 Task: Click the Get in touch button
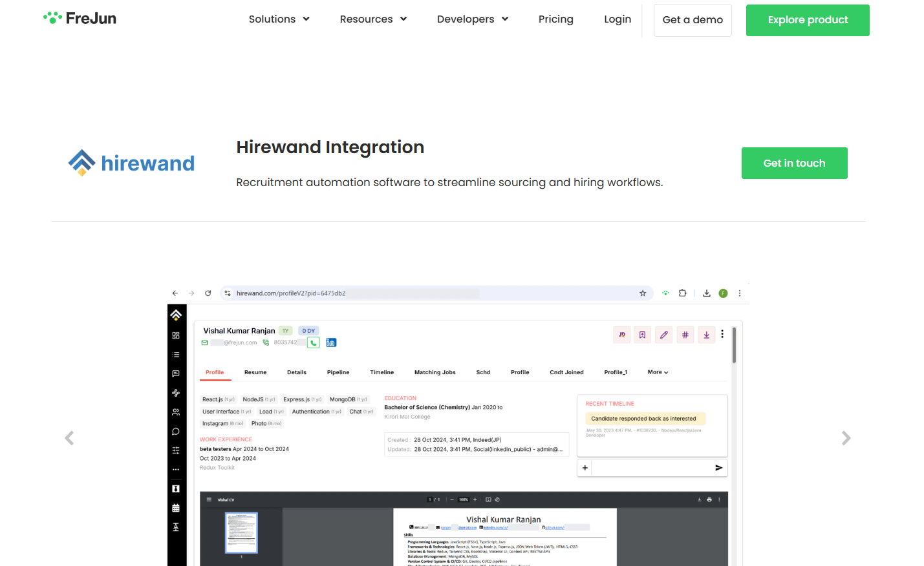[x=794, y=163]
